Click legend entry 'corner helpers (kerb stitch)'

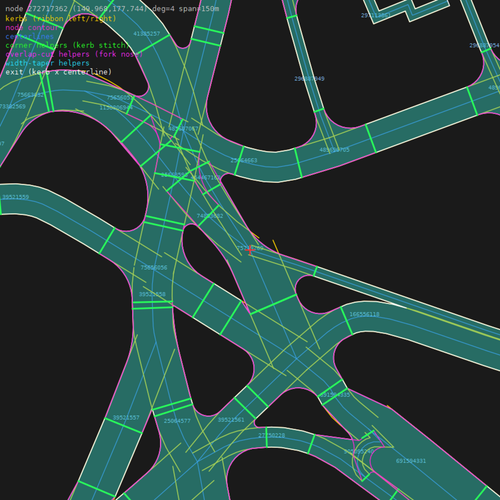(x=67, y=45)
